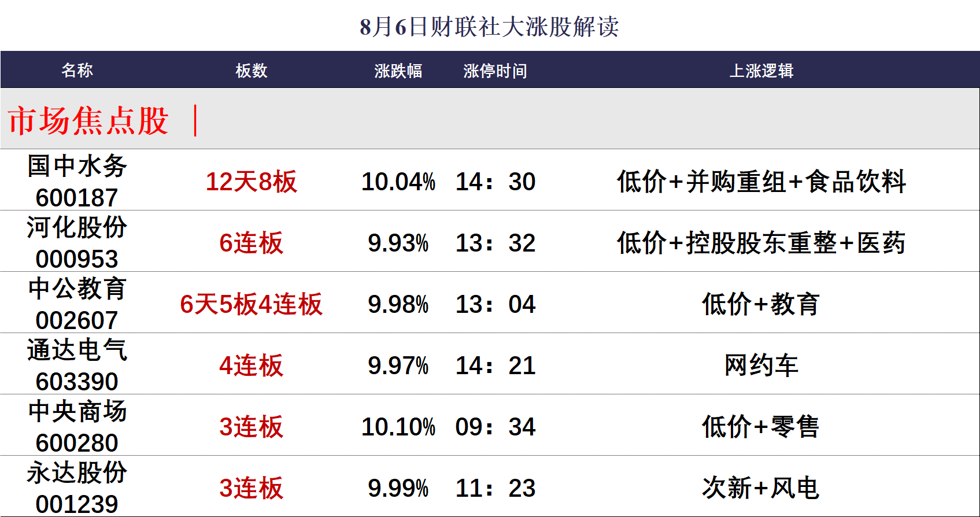Select the 6天5板4连板 cell

point(252,304)
